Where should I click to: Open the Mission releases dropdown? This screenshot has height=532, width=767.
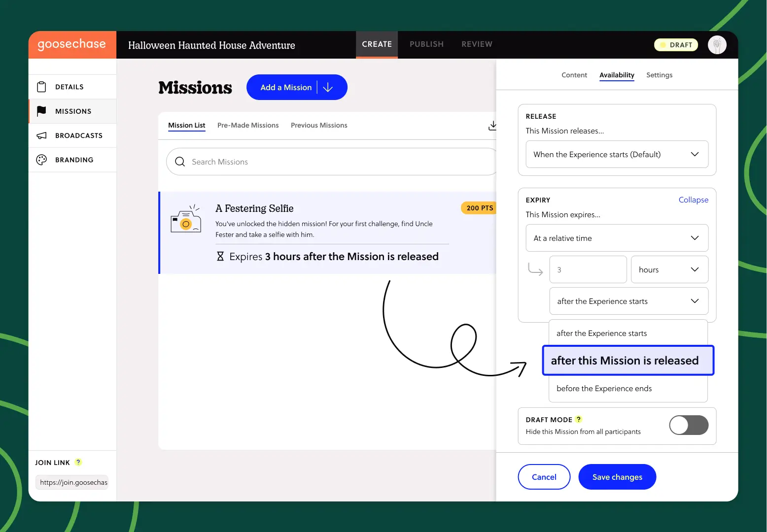617,154
